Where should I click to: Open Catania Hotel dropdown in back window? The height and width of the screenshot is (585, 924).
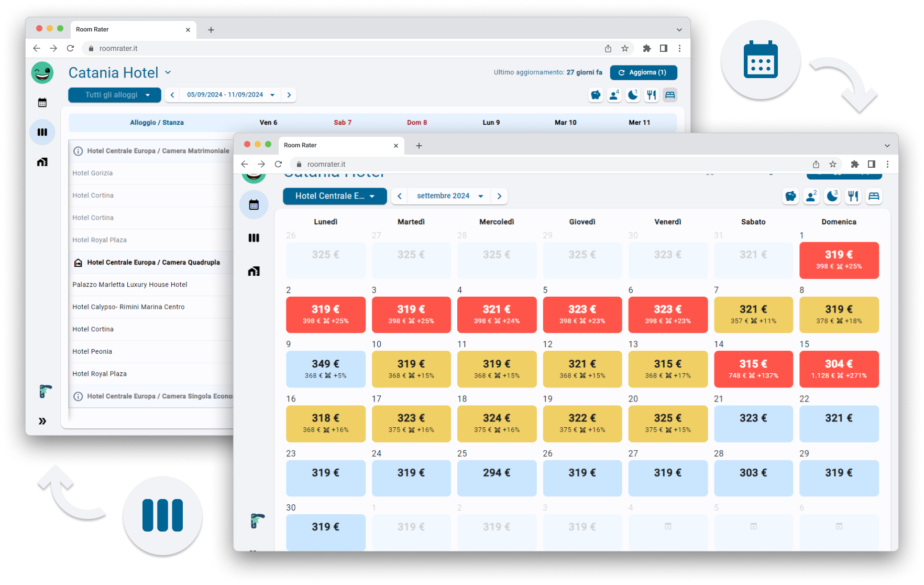[x=168, y=72]
